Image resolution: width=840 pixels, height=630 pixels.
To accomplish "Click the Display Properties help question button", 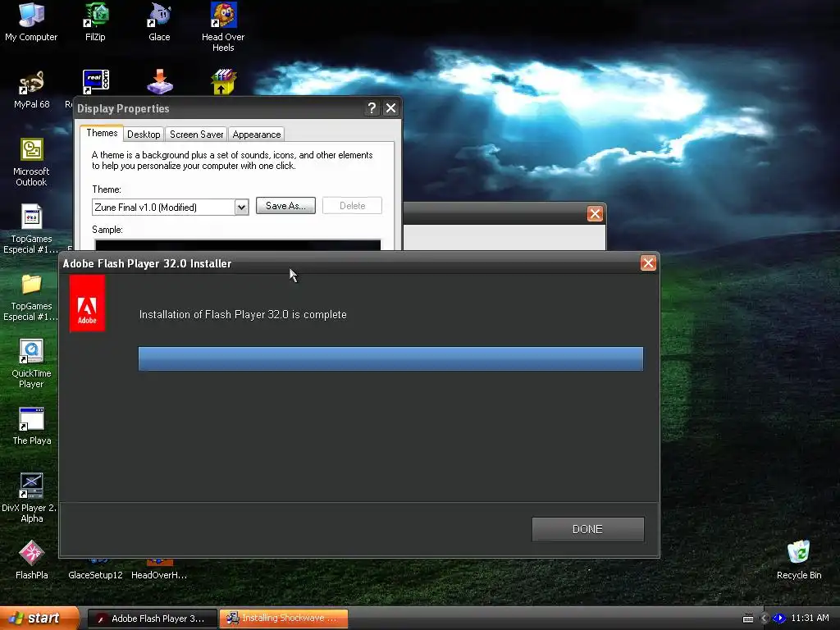I will click(x=372, y=108).
